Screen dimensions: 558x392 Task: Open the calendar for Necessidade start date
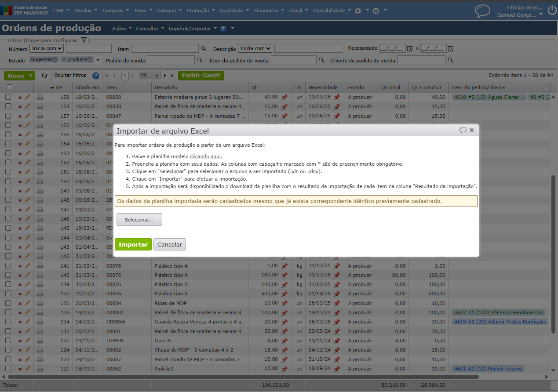[x=410, y=48]
